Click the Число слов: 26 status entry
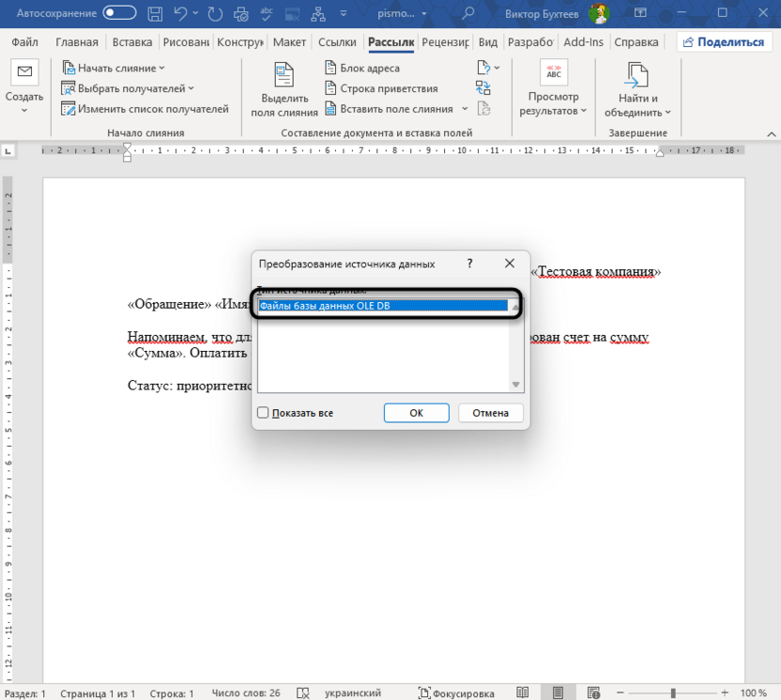Viewport: 781px width, 700px height. pos(246,693)
